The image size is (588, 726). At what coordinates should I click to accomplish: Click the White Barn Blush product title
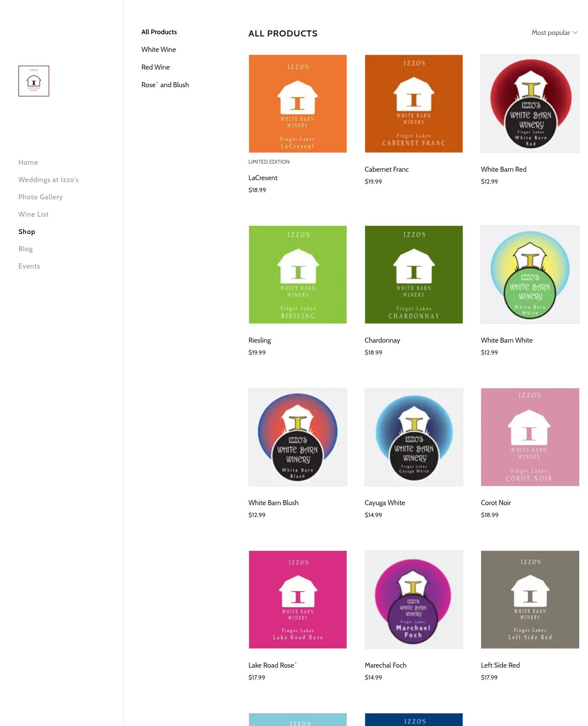tap(274, 503)
